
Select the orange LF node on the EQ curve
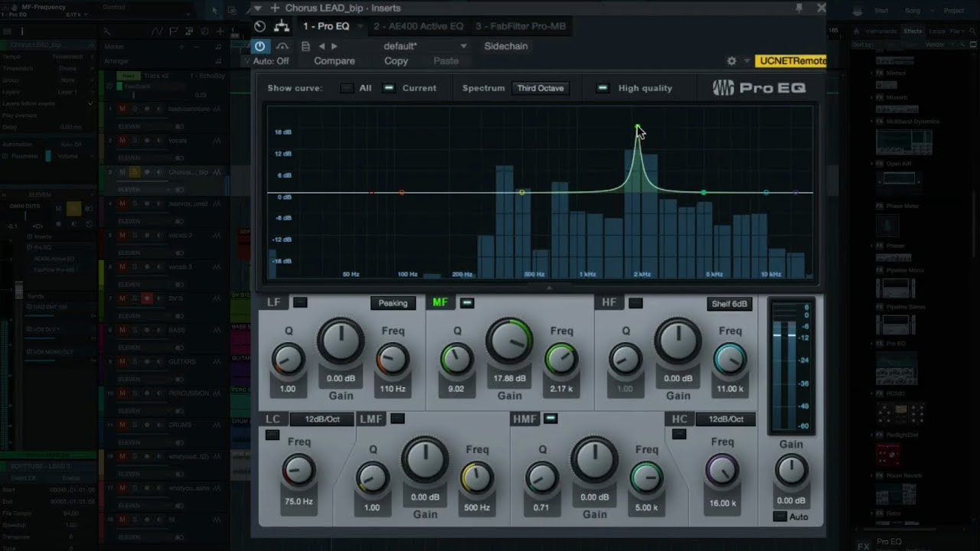402,192
